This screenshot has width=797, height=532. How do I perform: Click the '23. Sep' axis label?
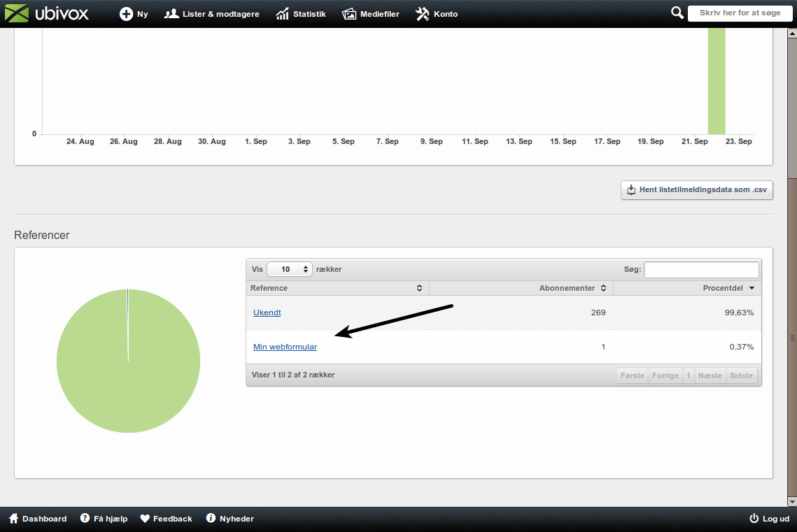click(738, 141)
